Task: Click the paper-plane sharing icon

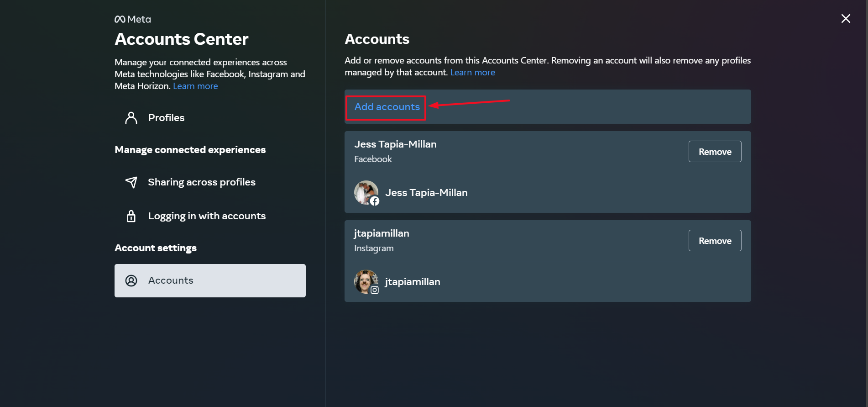Action: [131, 182]
